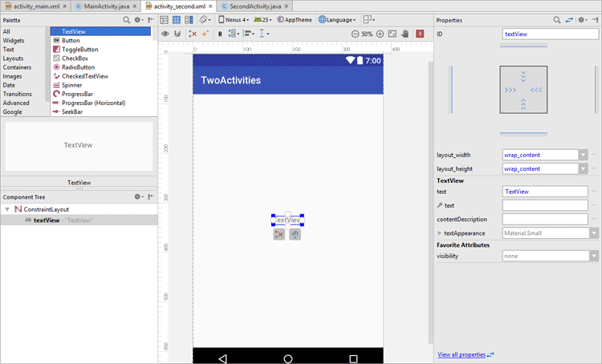Select the Pan hand tool
Image resolution: width=602 pixels, height=364 pixels.
coord(405,34)
